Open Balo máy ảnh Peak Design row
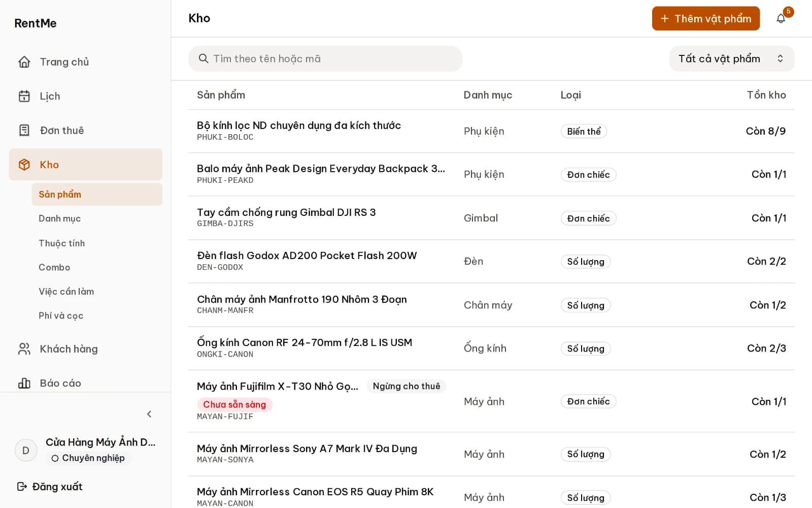The height and width of the screenshot is (508, 812). (491, 174)
